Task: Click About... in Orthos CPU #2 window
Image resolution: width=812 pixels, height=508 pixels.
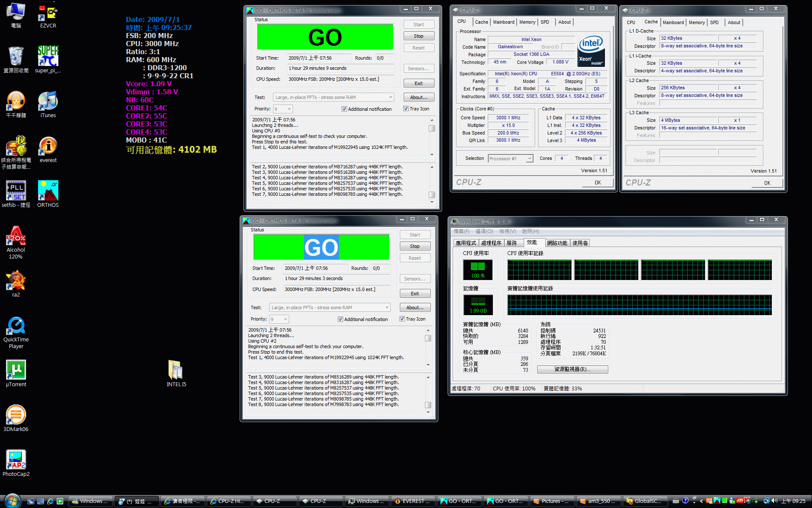Action: (415, 308)
